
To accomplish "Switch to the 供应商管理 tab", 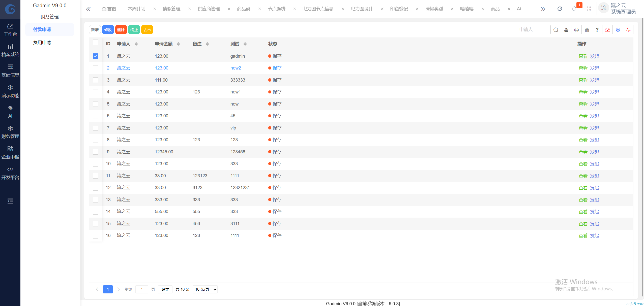I will click(x=209, y=9).
